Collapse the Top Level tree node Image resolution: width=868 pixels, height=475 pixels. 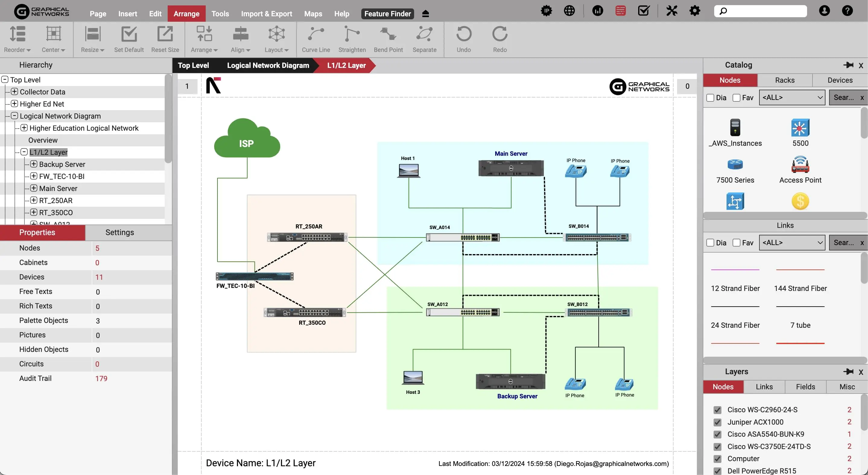point(5,80)
